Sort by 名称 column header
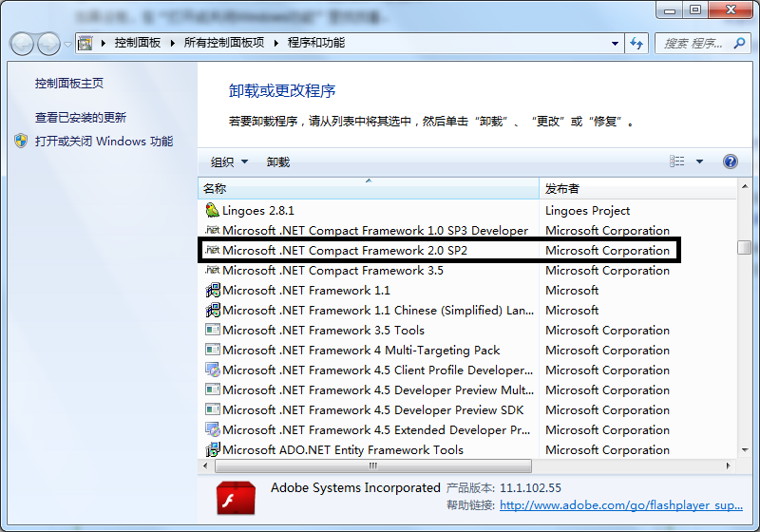 pos(369,188)
